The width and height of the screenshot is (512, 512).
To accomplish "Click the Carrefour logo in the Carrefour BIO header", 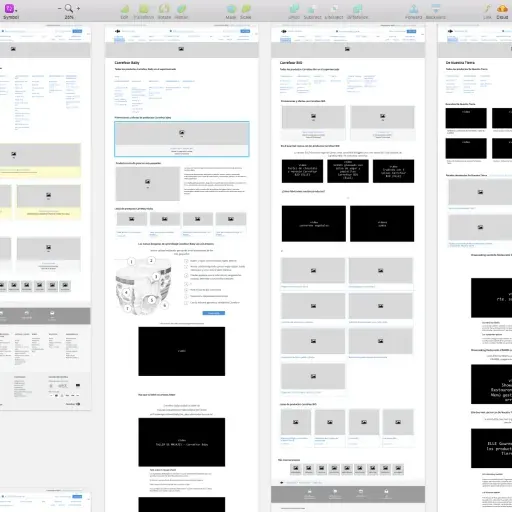I will [284, 31].
